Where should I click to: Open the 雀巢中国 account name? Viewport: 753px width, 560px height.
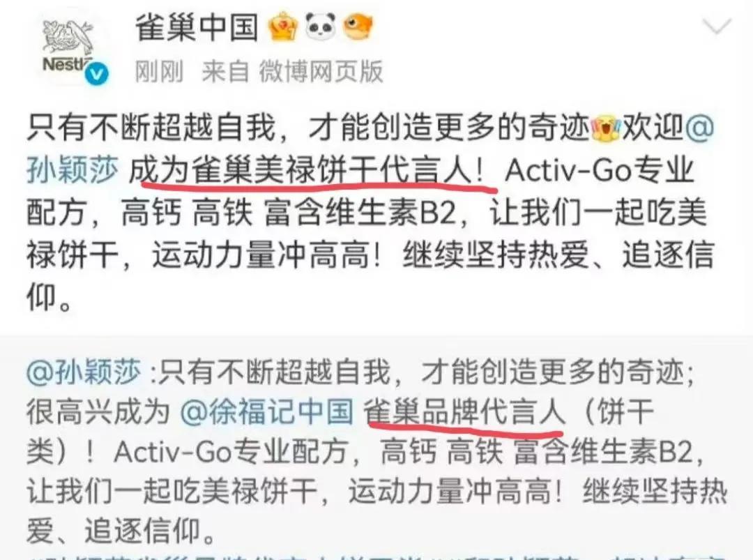(197, 27)
